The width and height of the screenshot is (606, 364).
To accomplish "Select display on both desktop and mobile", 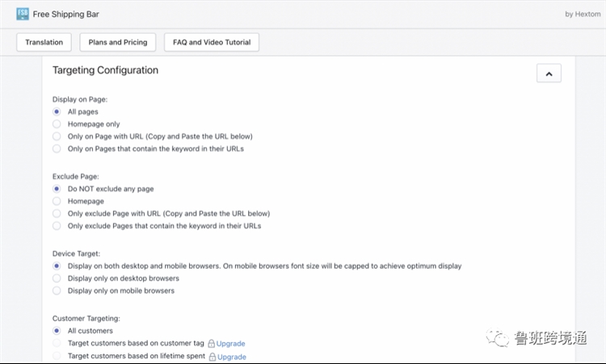I will tap(57, 266).
